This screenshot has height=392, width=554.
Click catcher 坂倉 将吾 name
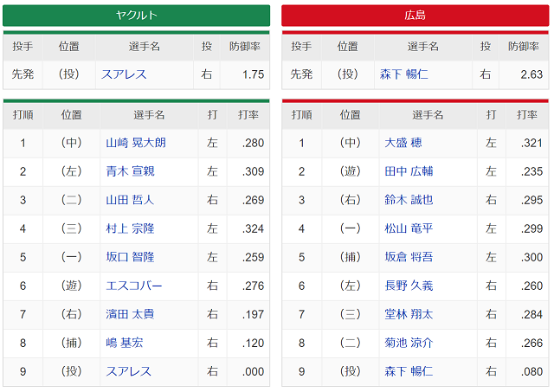click(409, 257)
